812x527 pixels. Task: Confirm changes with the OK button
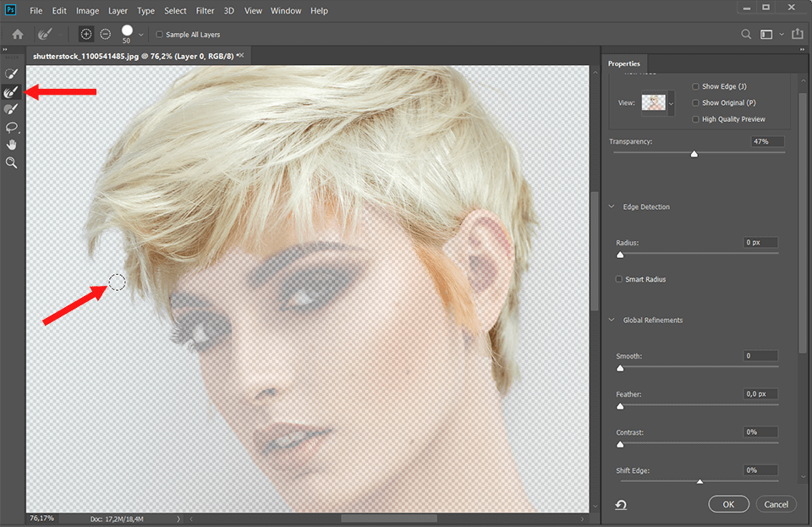click(x=728, y=503)
